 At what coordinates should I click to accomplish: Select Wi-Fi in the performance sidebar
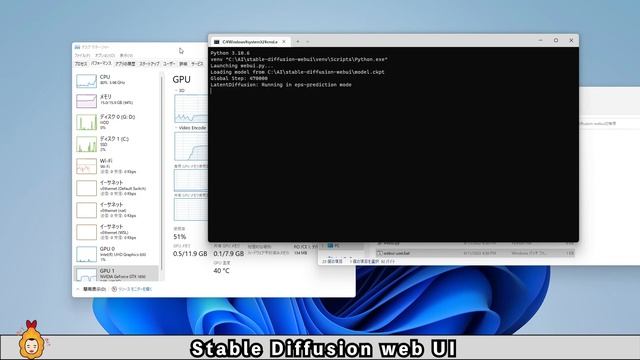click(116, 166)
